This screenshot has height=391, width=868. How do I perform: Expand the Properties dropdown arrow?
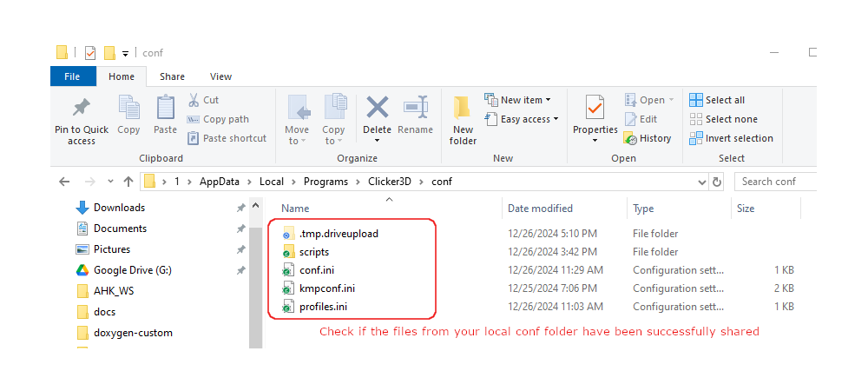click(595, 141)
